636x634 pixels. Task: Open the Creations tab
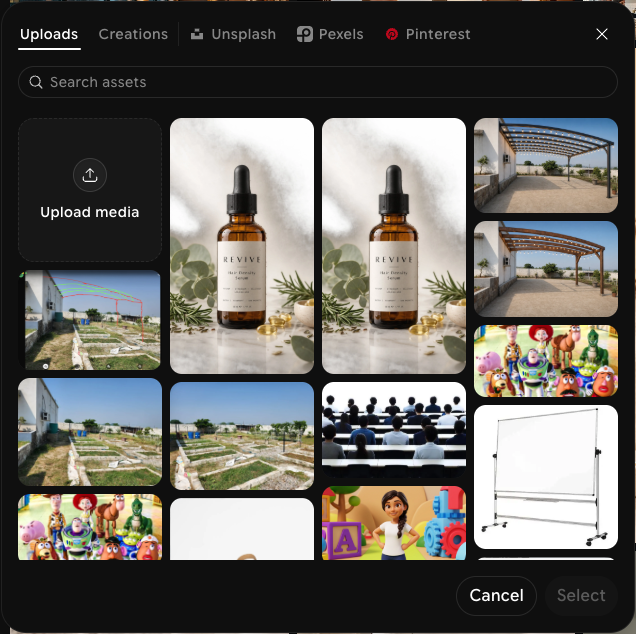pyautogui.click(x=133, y=34)
